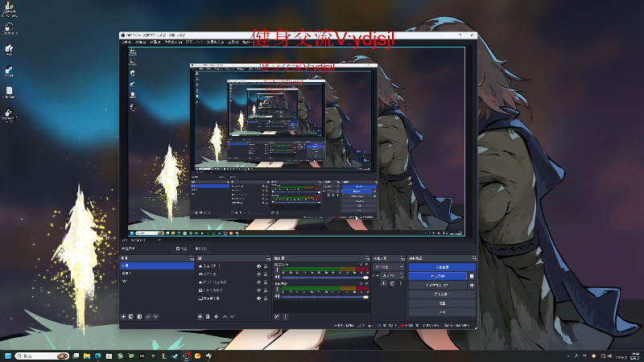The height and width of the screenshot is (362, 644).
Task: Open source properties gear icon in the Sources dock toolbar
Action: [217, 316]
